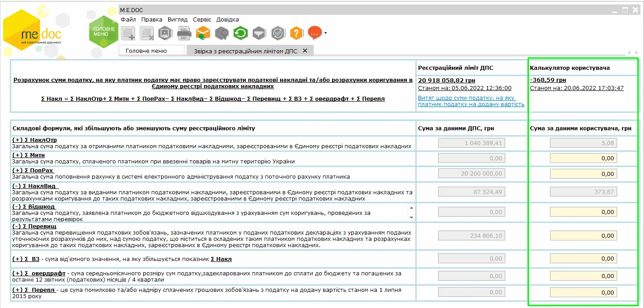Screen dimensions: 644x308
Task: Click the Σ Накл link in ВЗ row
Action: coord(221,259)
